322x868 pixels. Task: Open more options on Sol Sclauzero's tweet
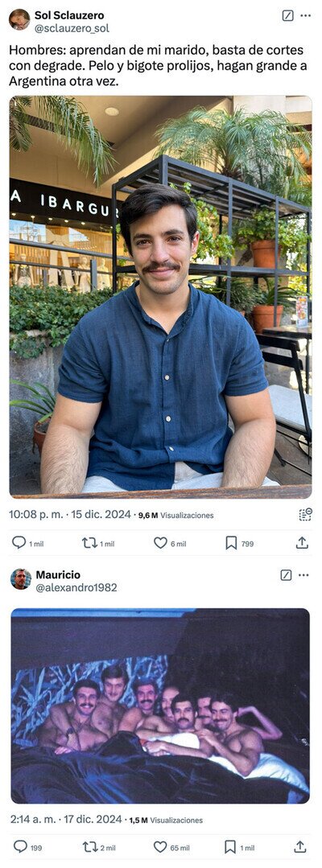click(x=305, y=15)
